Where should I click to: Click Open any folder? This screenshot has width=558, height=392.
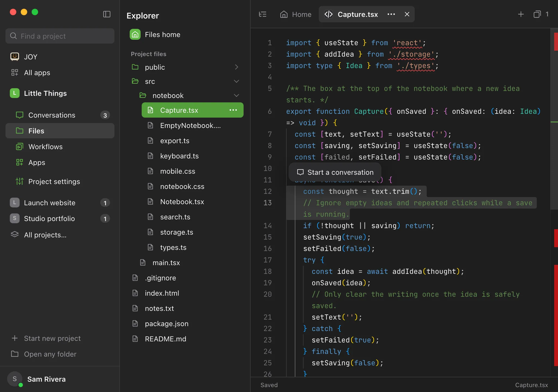pos(60,354)
